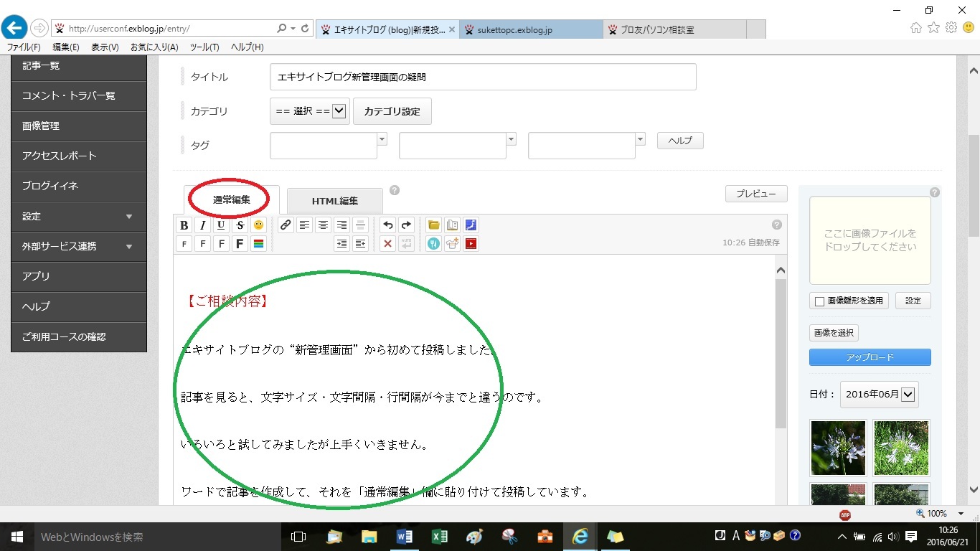Align text right in the editor
This screenshot has height=551, width=980.
coord(342,225)
